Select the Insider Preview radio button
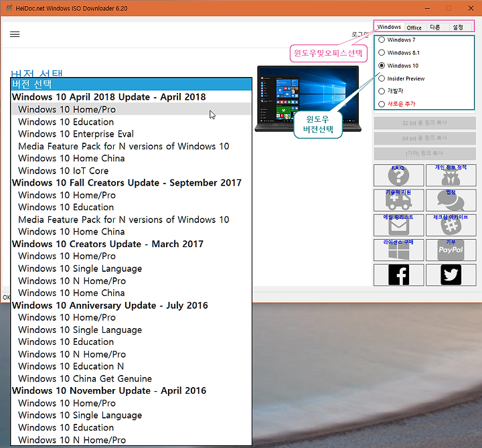Viewport: 482px width, 448px height. coord(382,78)
